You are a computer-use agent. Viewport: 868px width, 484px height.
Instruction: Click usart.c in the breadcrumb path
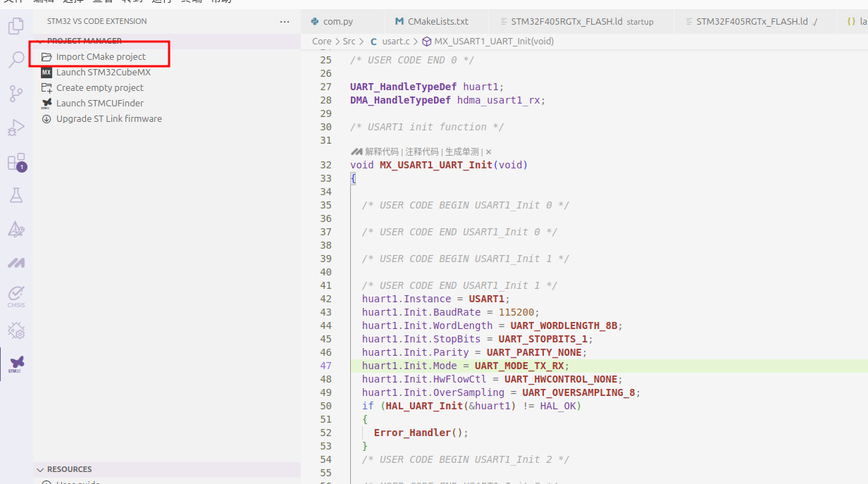click(x=395, y=42)
